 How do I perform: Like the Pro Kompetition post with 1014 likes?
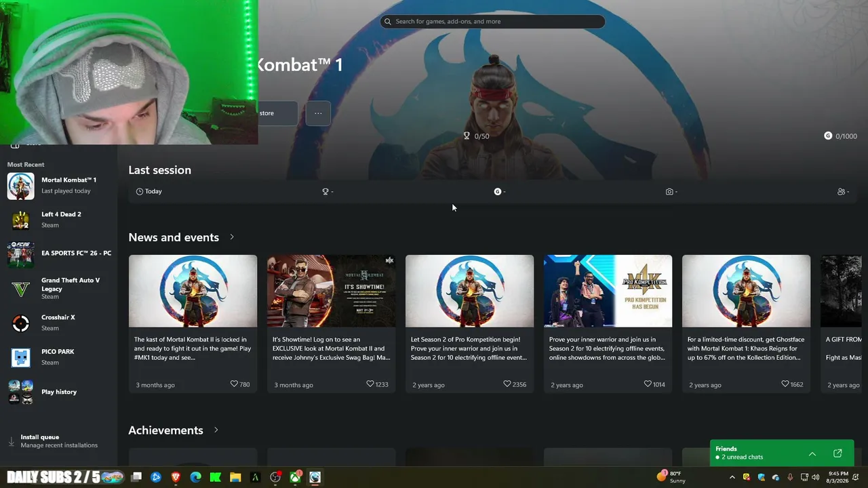pos(648,384)
